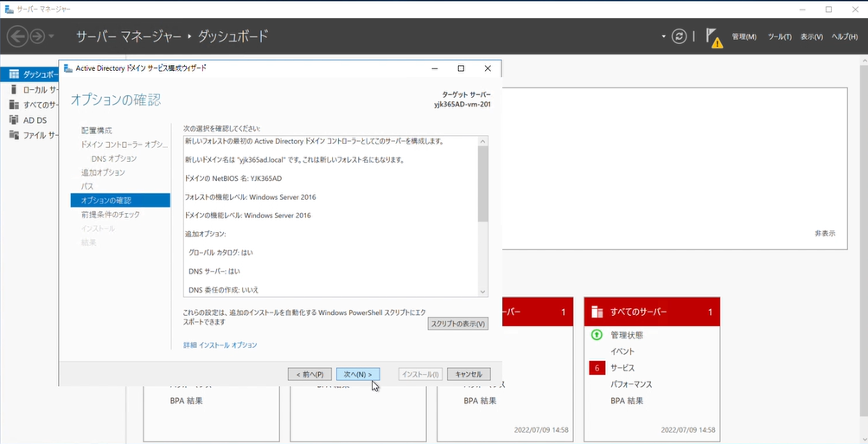The width and height of the screenshot is (868, 444).
Task: Open the notifications flag with warning
Action: [x=714, y=38]
